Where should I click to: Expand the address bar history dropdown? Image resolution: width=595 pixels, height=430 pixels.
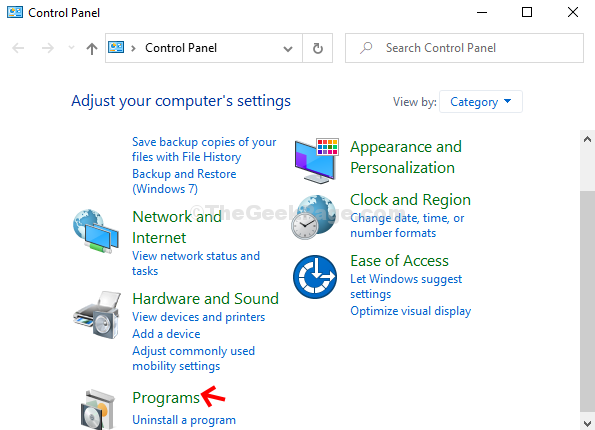click(x=288, y=49)
